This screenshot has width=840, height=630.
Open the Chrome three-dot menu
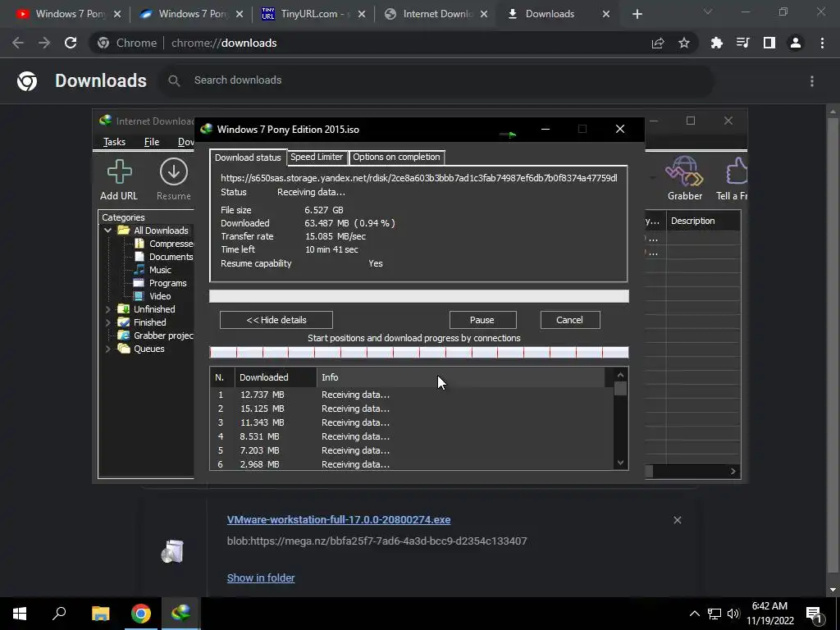[822, 43]
